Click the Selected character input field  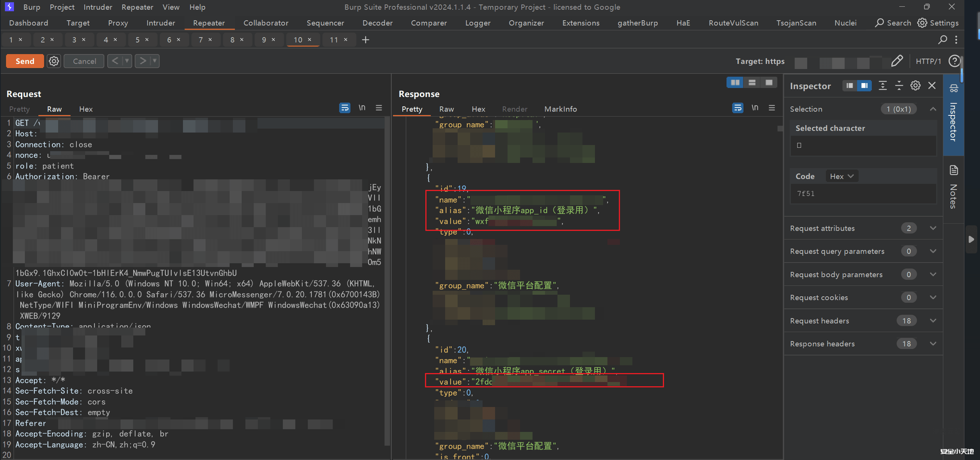pyautogui.click(x=863, y=145)
